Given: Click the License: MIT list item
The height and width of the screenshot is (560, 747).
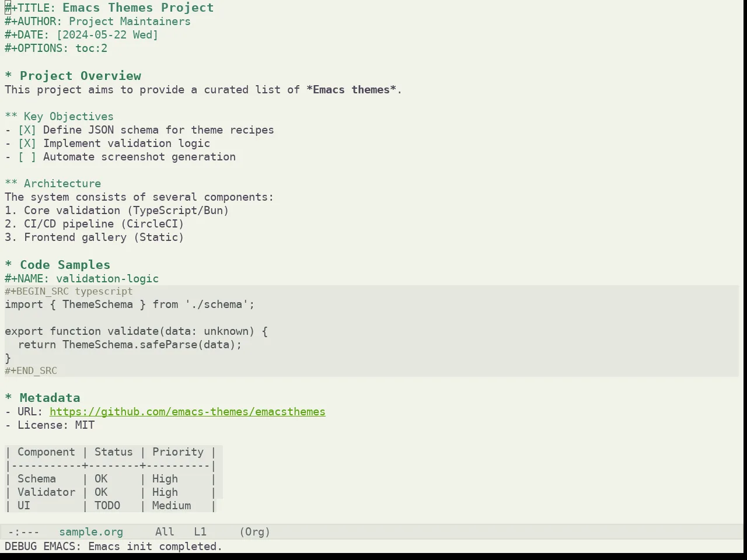Looking at the screenshot, I should [50, 425].
